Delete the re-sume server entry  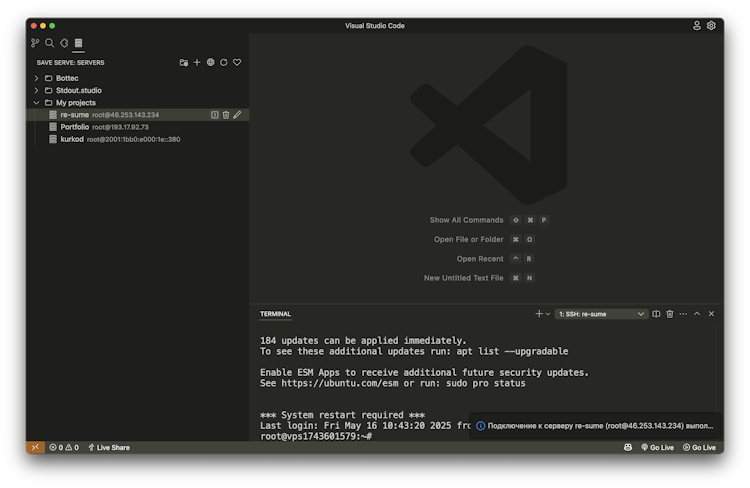click(x=226, y=115)
